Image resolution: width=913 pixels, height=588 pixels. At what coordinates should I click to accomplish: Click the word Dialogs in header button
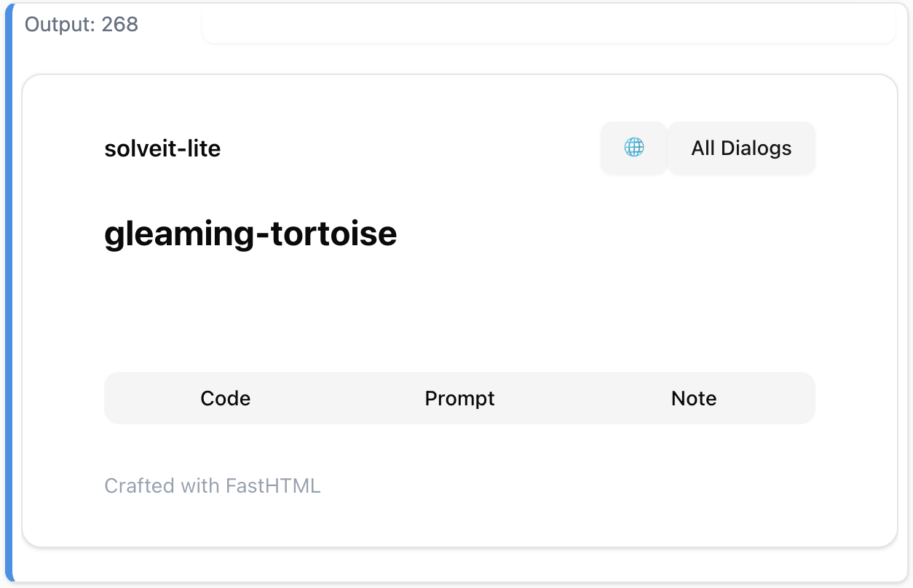756,148
